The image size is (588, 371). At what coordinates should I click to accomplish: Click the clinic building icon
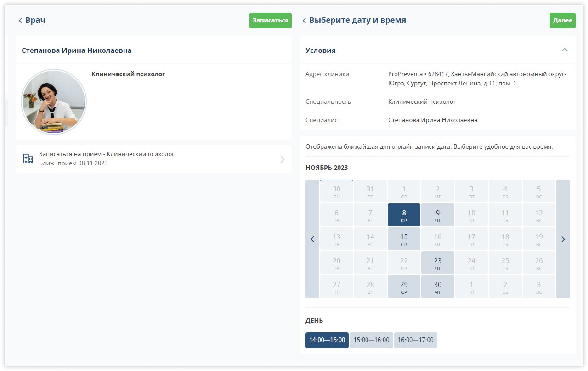[28, 159]
